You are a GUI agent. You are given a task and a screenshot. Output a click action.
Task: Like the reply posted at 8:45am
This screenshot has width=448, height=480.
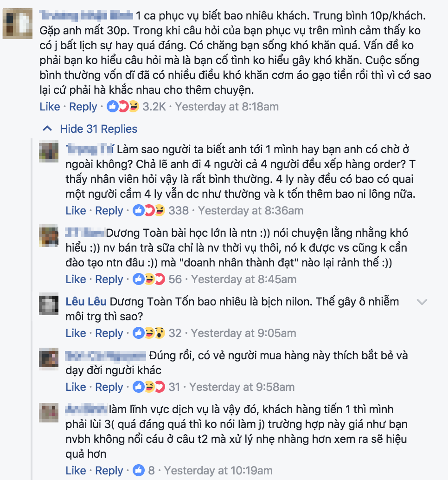click(76, 279)
